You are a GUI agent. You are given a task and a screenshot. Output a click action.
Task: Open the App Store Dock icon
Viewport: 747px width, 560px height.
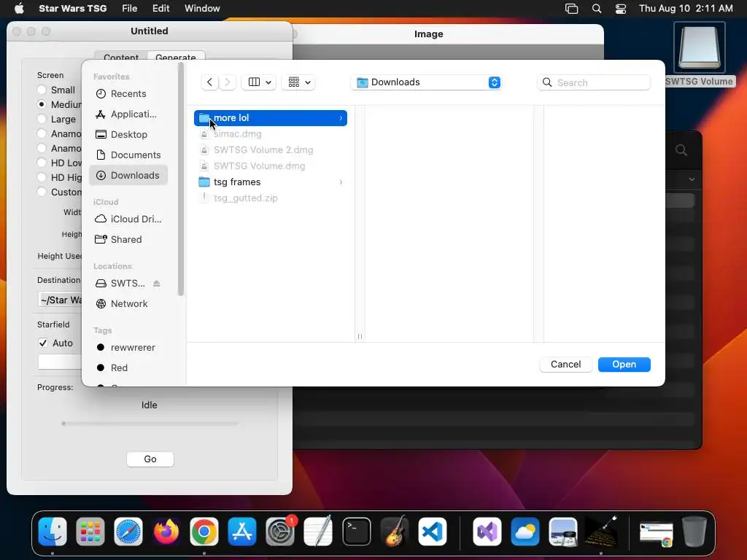pyautogui.click(x=242, y=532)
